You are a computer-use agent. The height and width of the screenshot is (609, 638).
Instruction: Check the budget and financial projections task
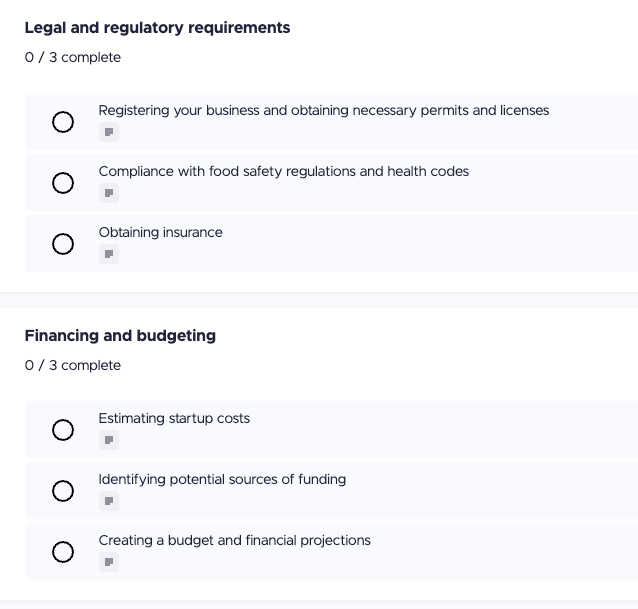pyautogui.click(x=63, y=552)
